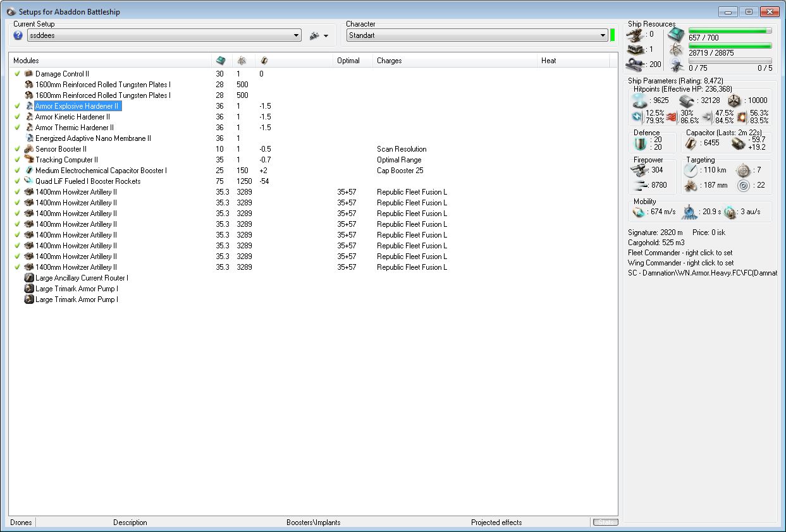The height and width of the screenshot is (532, 786).
Task: Click the CPU icon beside 657 / 700
Action: coord(676,35)
